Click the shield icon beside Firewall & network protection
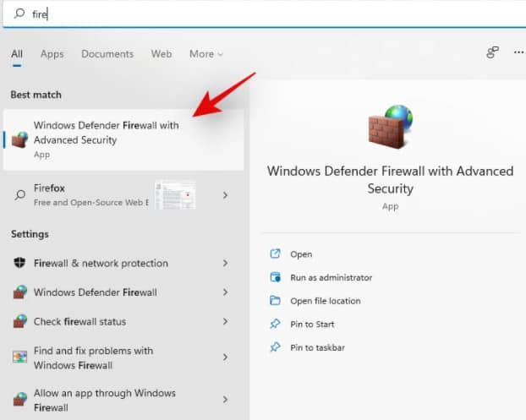This screenshot has width=526, height=420. (x=19, y=263)
